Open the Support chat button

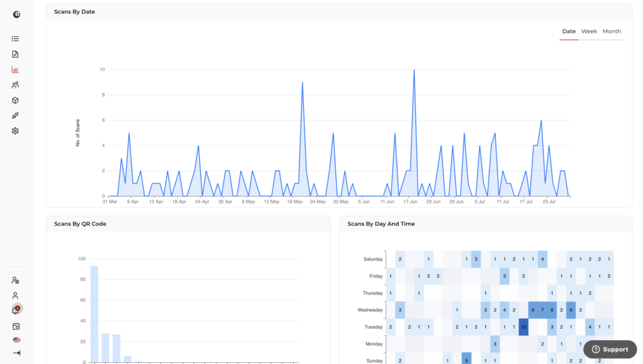click(610, 349)
